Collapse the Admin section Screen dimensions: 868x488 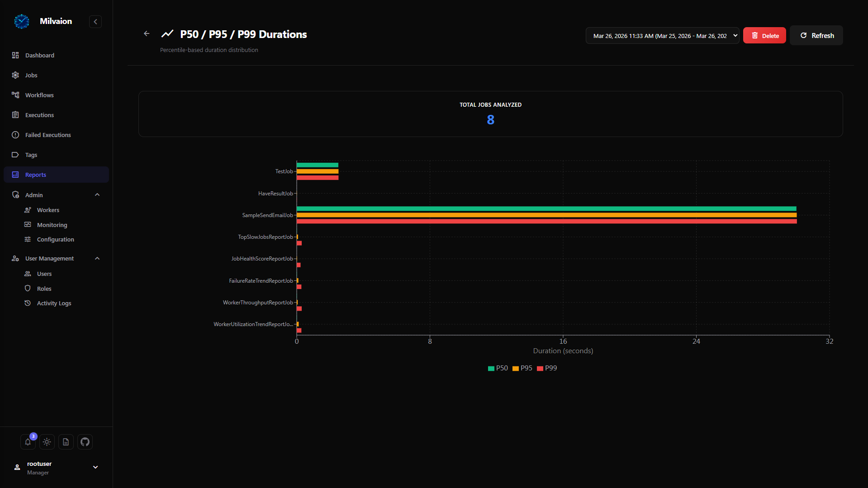pos(97,194)
